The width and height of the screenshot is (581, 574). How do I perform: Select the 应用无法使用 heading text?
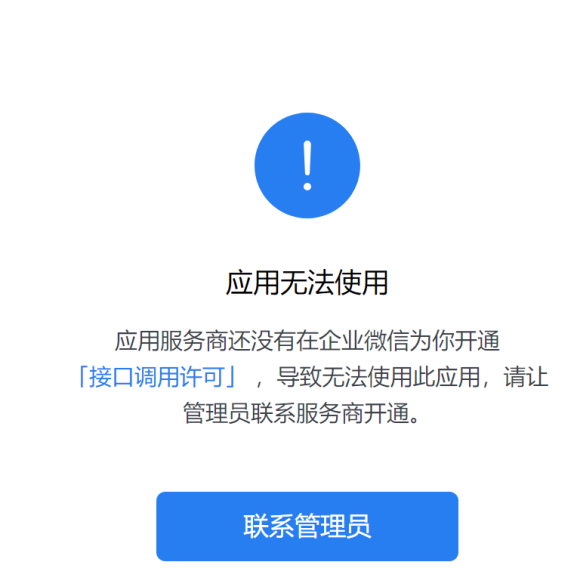click(307, 283)
